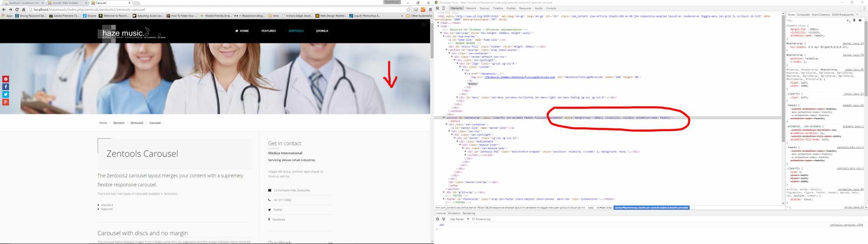The width and height of the screenshot is (868, 244).
Task: Toggle element state pin icon in Styles
Action: (x=854, y=20)
